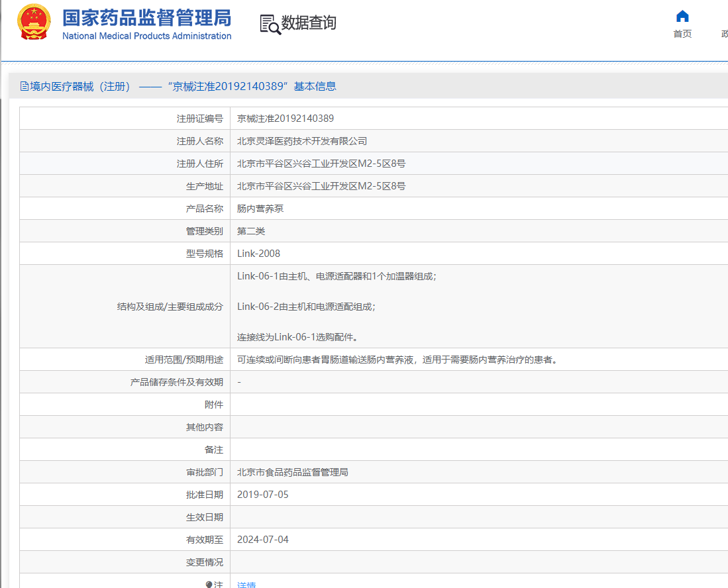
Task: Click the 附件 label
Action: pos(213,405)
